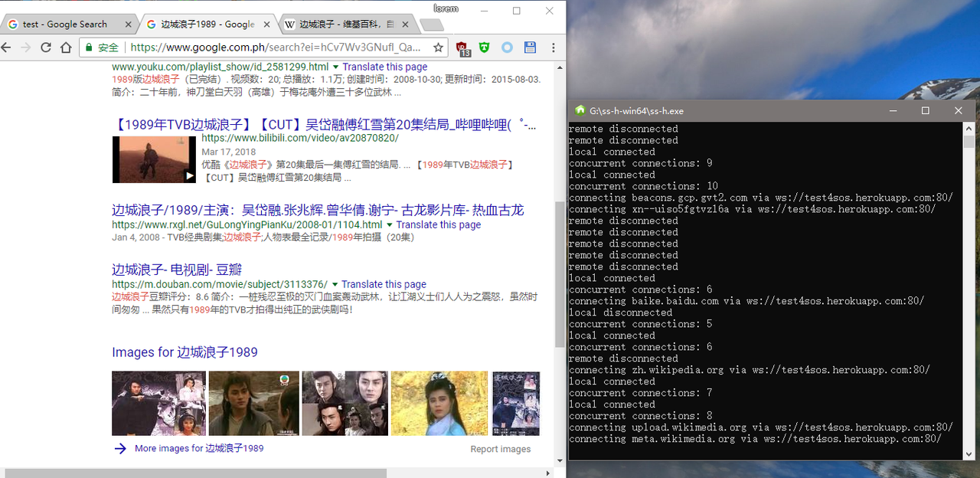Open the 边城浪子- 电视剧- 豆瓣 result

[177, 270]
